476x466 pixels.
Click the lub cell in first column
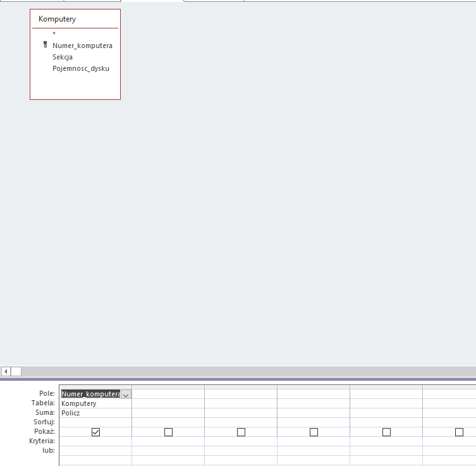(95, 451)
